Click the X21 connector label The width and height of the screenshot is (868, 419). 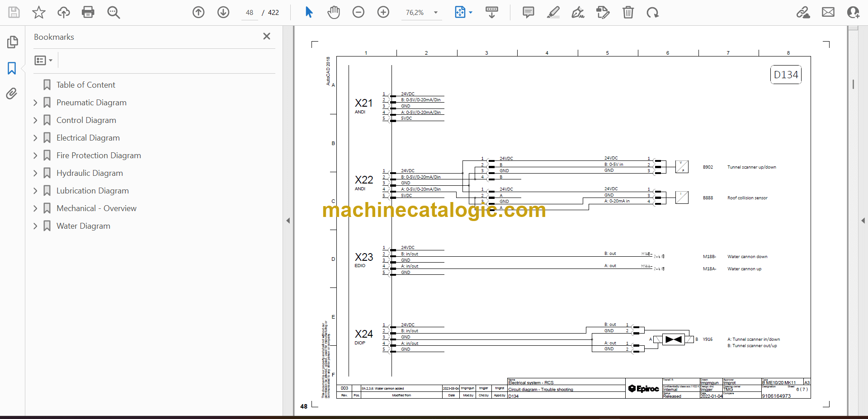(x=363, y=103)
